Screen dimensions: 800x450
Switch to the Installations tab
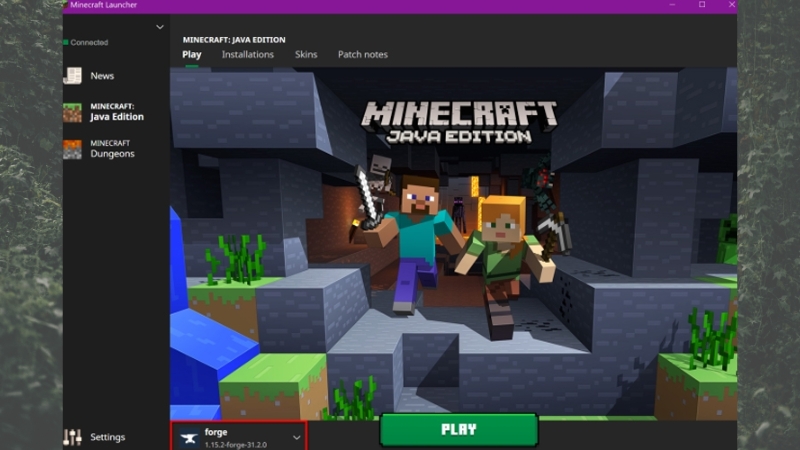pos(247,55)
